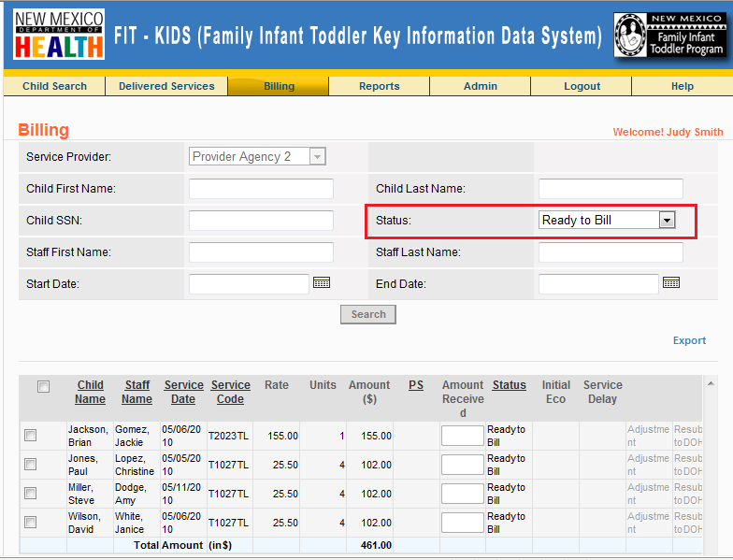Click staff name Dodge, Amy
This screenshot has width=733, height=560.
tap(131, 494)
